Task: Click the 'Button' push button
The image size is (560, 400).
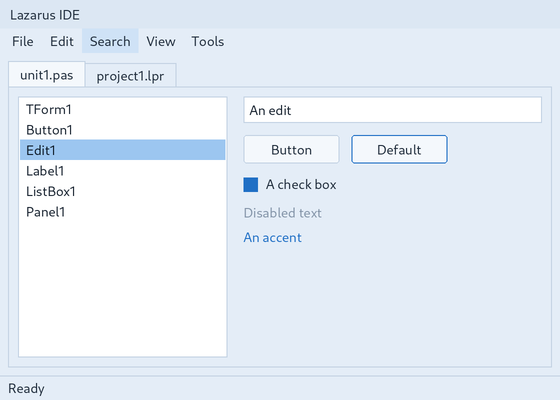Action: click(291, 150)
